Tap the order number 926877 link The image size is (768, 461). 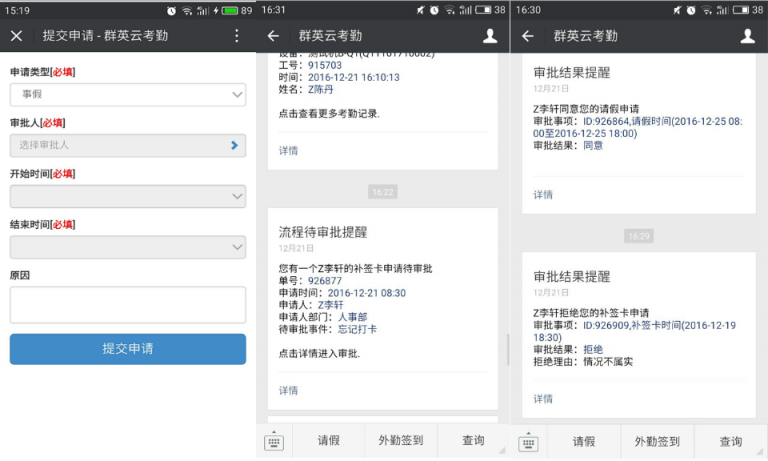324,281
